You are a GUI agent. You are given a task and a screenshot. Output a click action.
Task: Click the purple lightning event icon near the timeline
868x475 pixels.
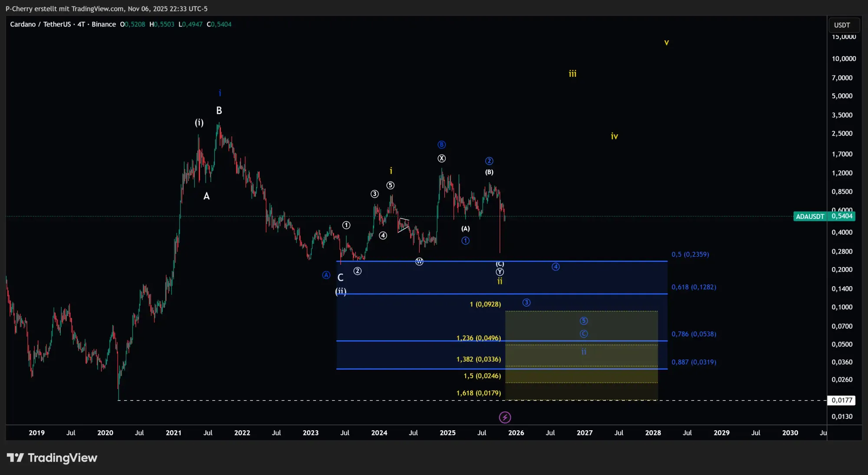(x=505, y=417)
